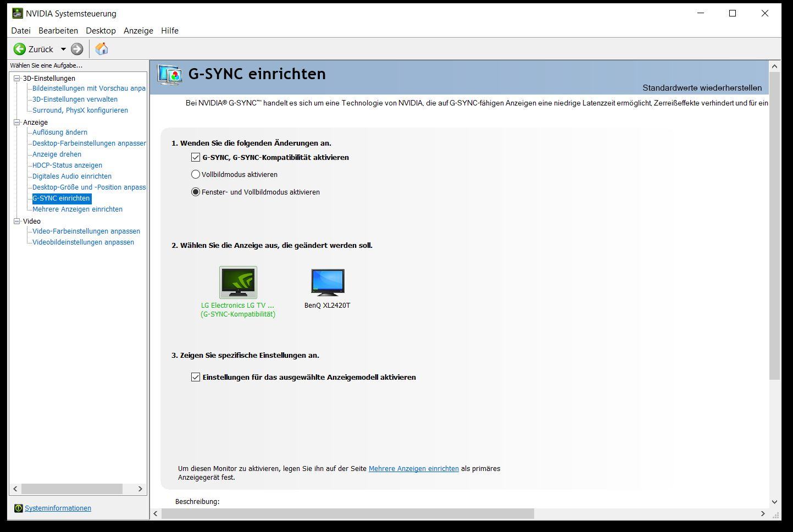Click the green Zurück back arrow icon
The width and height of the screenshot is (793, 532).
point(20,49)
